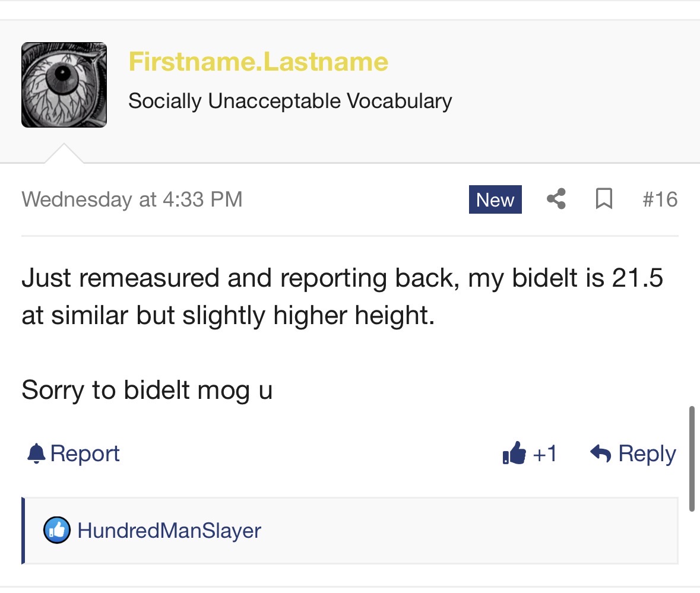Screen dimensions: 700x593
Task: Click the thumbs-up like icon
Action: point(514,454)
